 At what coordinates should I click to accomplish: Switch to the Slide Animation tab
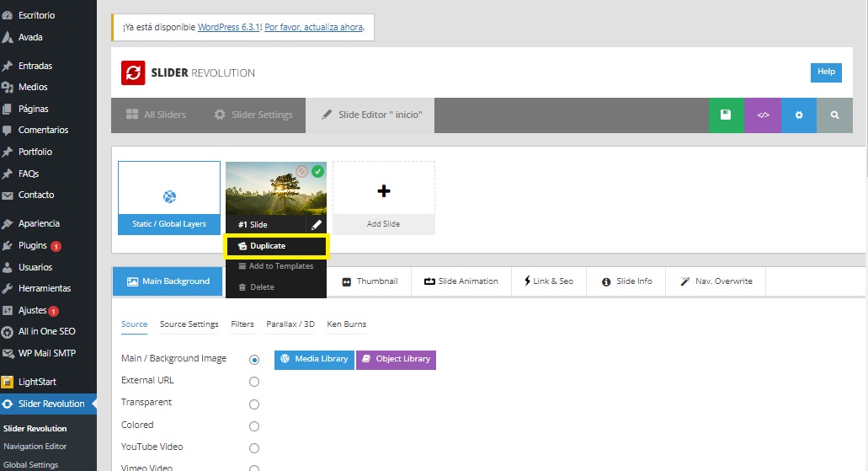tap(461, 281)
